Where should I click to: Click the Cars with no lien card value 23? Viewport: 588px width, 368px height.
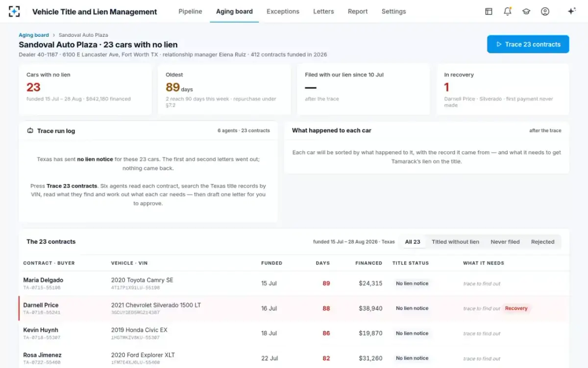click(x=33, y=87)
